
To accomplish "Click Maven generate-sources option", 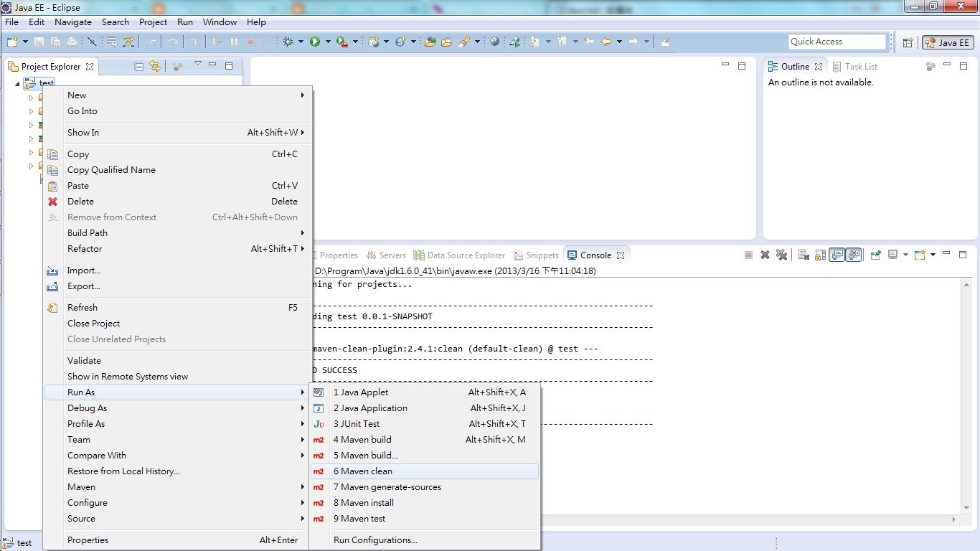I will coord(425,487).
